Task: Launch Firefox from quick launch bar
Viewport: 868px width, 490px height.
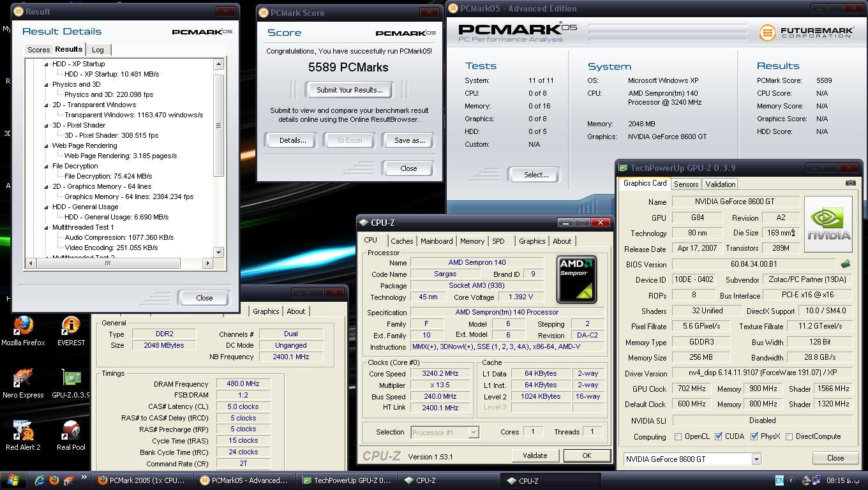Action: point(54,480)
